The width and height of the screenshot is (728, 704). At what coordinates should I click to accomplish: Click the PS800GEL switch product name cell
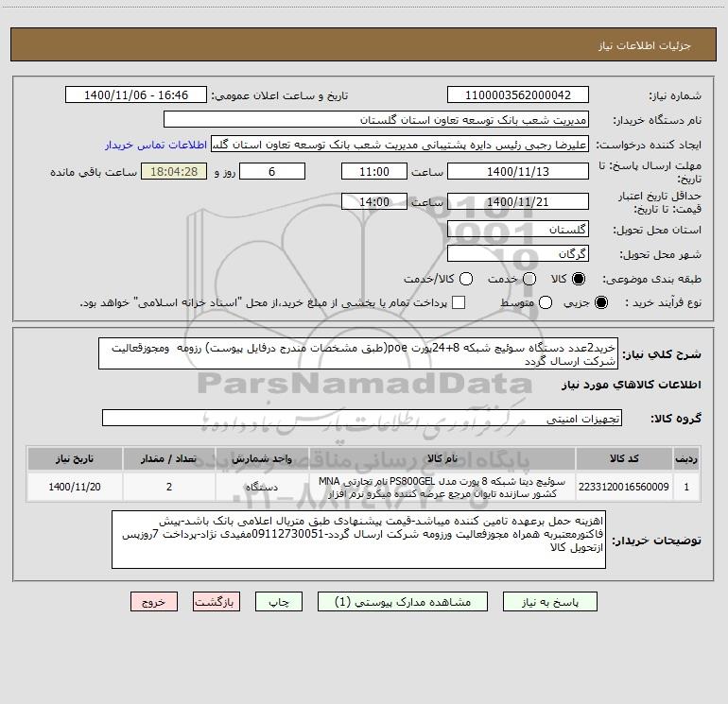coord(442,487)
